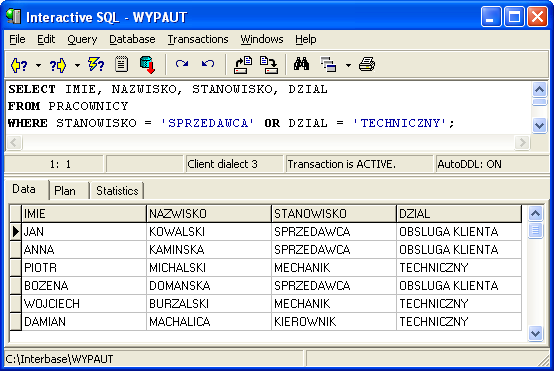Click the SQL editor scroll down arrow
Screen dimensions: 554x371
(x=539, y=125)
